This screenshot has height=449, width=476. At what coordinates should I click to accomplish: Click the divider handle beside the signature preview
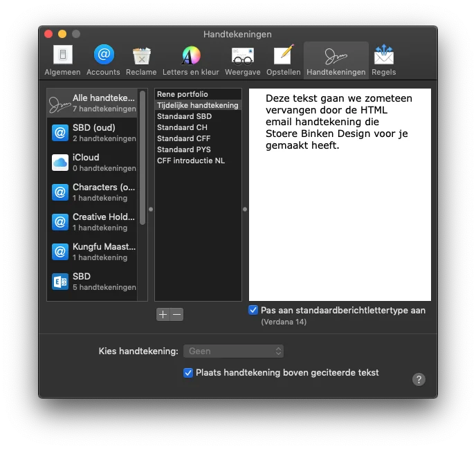click(245, 209)
